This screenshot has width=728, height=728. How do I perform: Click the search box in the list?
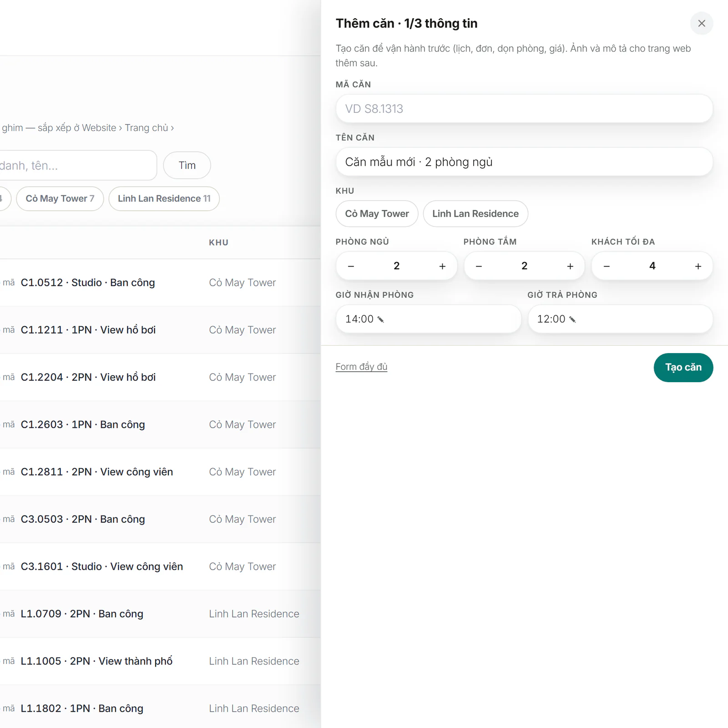click(x=77, y=166)
